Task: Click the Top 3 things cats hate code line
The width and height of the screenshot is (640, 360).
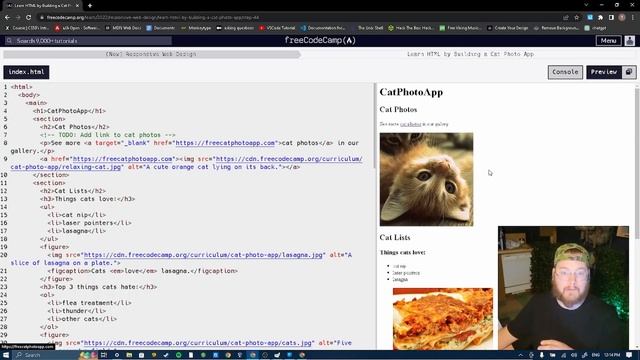Action: 98,287
